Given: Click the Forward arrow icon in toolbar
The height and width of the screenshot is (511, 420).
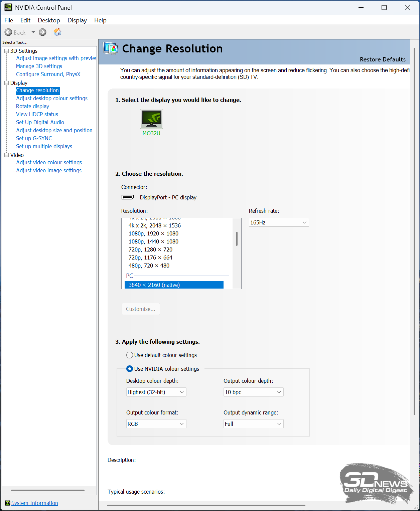Looking at the screenshot, I should tap(42, 32).
